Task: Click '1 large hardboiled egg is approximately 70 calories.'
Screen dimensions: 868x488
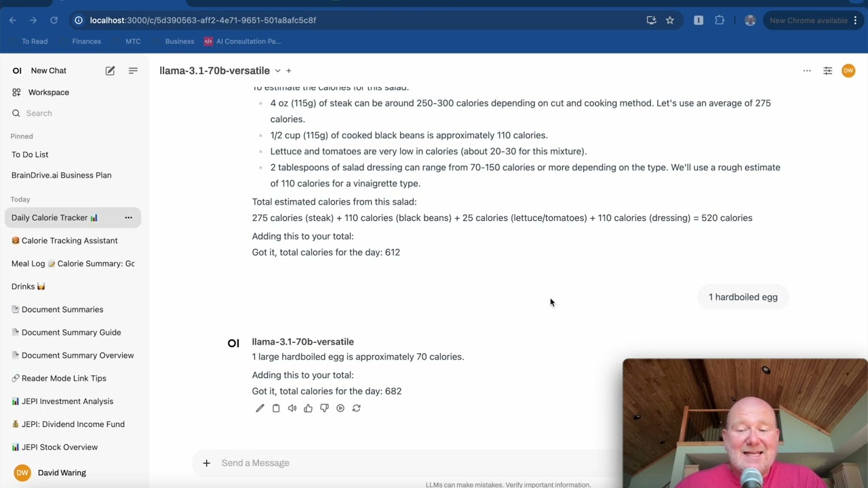Action: click(358, 357)
